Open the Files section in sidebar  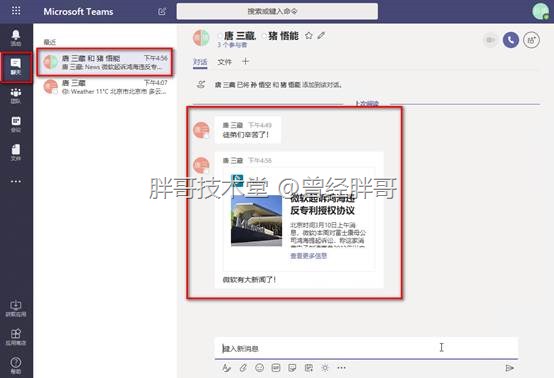click(x=16, y=153)
